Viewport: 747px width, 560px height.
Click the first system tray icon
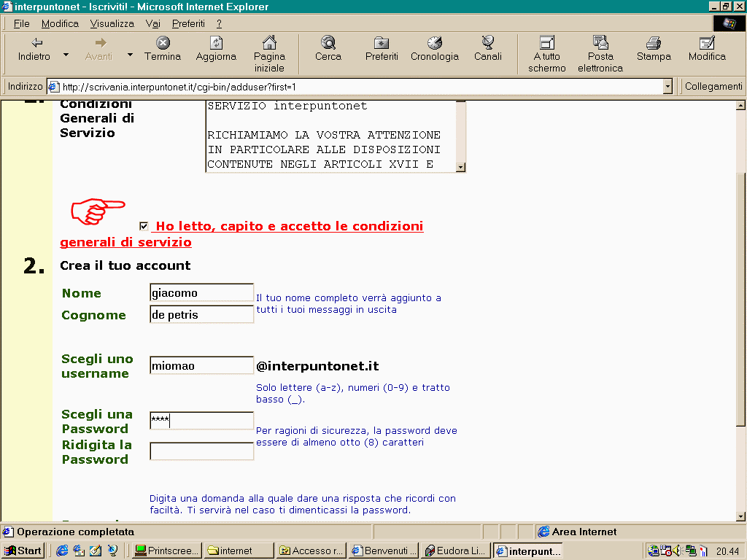[653, 551]
